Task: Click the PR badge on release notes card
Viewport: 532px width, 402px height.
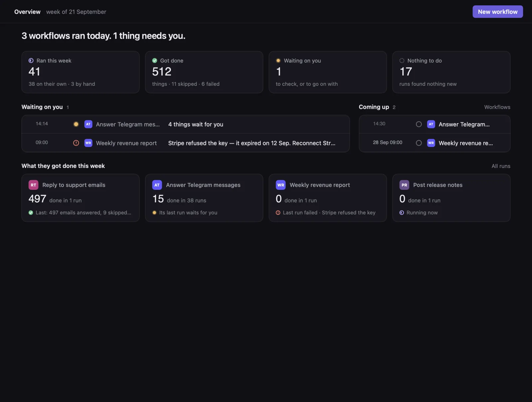Action: coord(404,185)
